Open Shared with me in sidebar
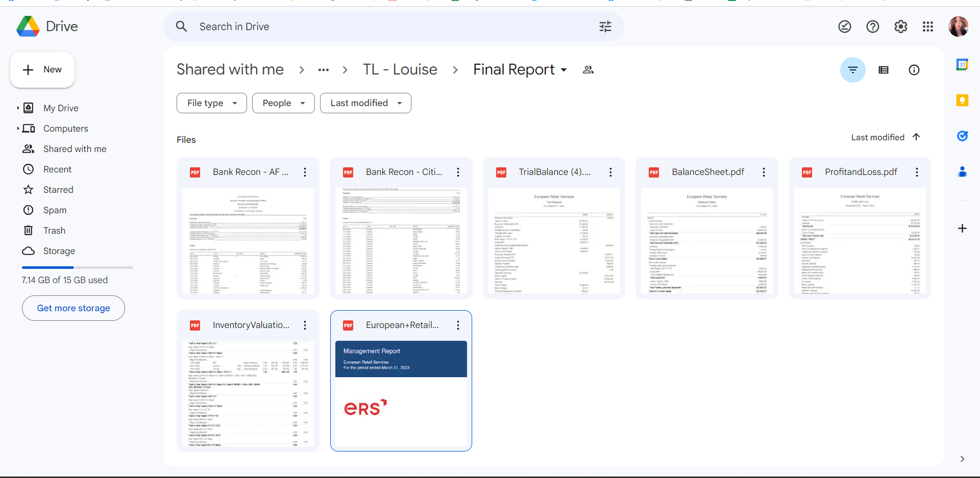 tap(75, 149)
